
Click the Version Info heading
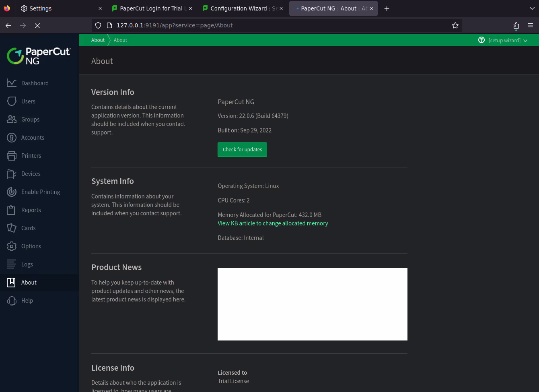click(113, 92)
